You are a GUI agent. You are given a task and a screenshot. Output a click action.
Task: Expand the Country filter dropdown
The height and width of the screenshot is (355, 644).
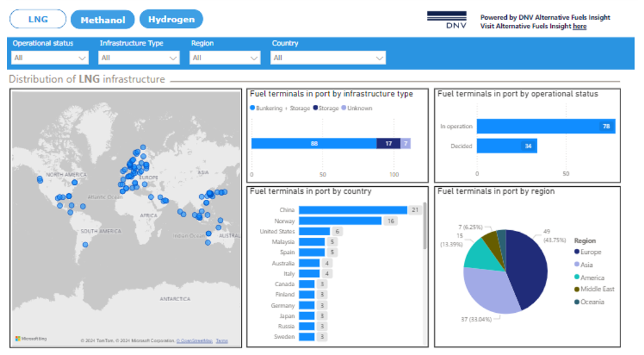[328, 58]
